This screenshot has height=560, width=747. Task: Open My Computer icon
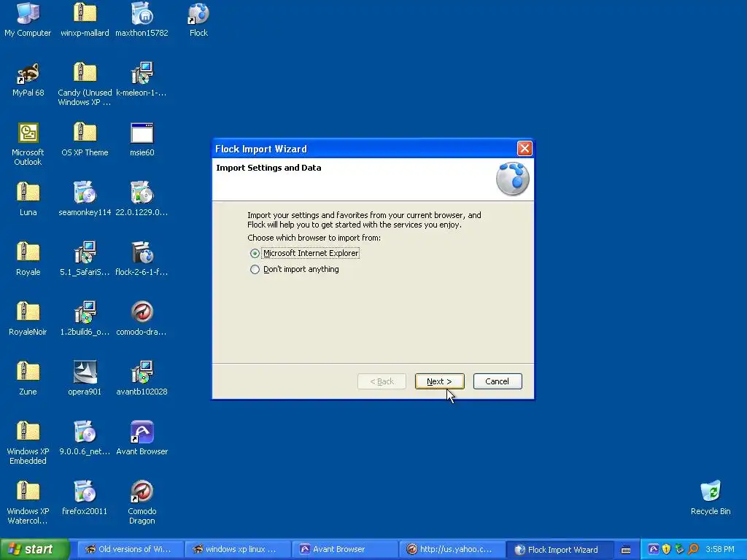(28, 20)
